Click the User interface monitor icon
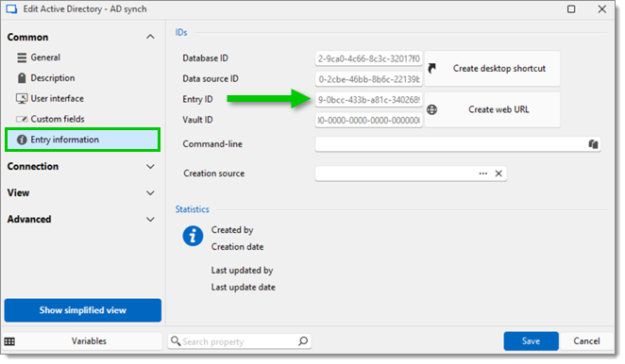This screenshot has width=625, height=364. coord(22,98)
